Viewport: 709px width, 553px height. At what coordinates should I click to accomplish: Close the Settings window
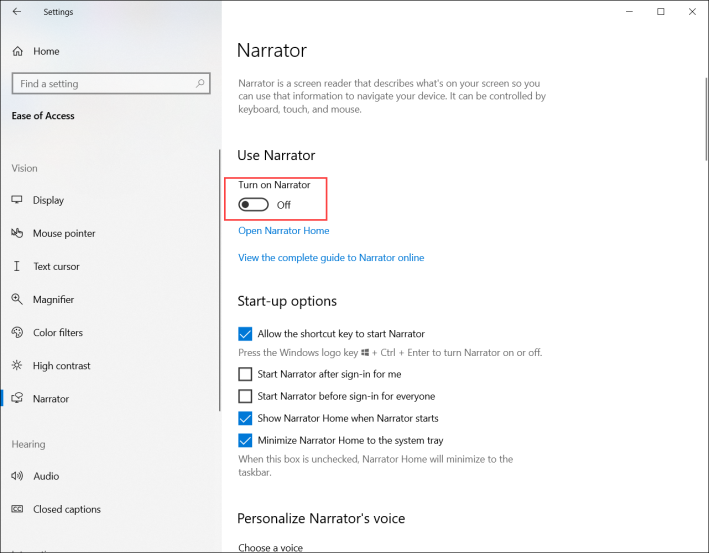[x=692, y=12]
